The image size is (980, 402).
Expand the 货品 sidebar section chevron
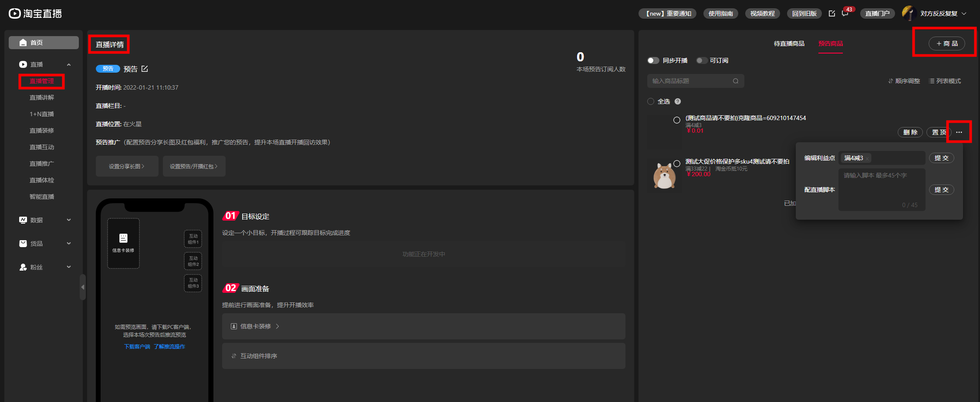pos(69,244)
